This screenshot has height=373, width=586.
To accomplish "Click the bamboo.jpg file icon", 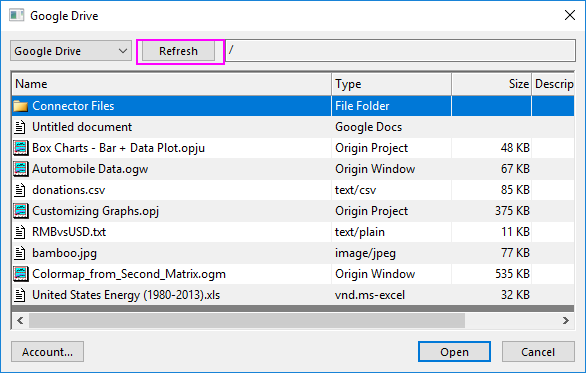I will pyautogui.click(x=20, y=253).
